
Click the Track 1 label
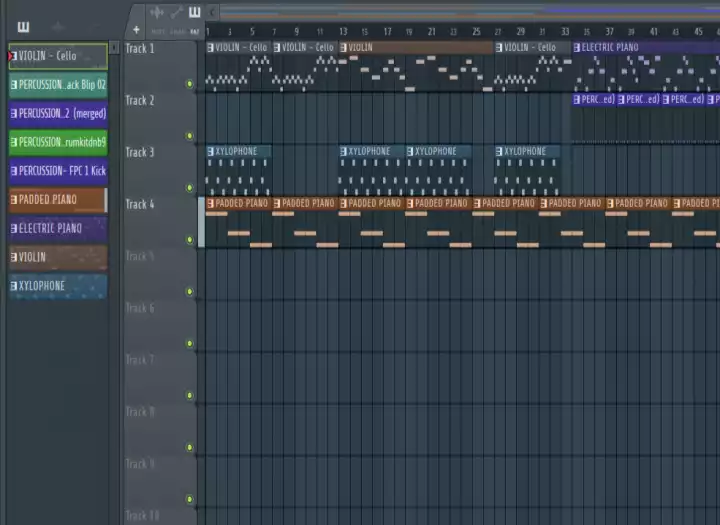[x=140, y=49]
